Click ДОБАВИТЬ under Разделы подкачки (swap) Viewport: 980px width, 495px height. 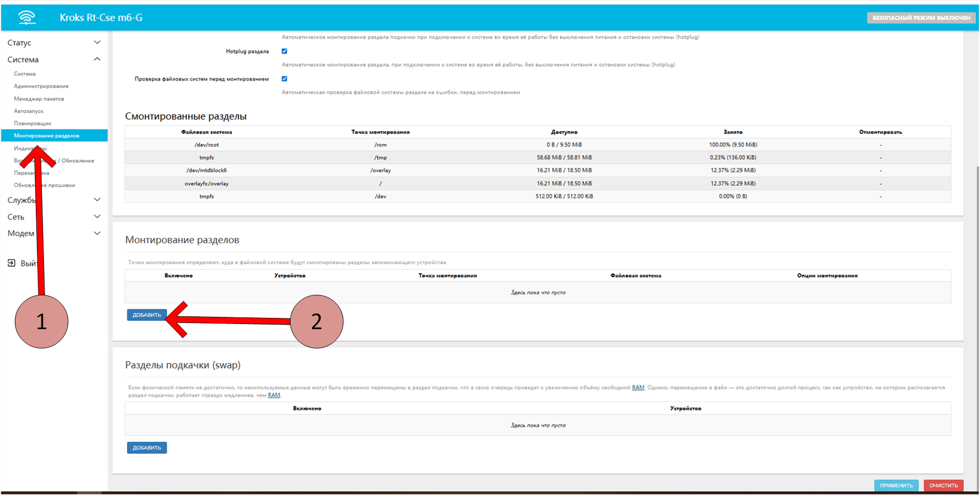(x=147, y=448)
